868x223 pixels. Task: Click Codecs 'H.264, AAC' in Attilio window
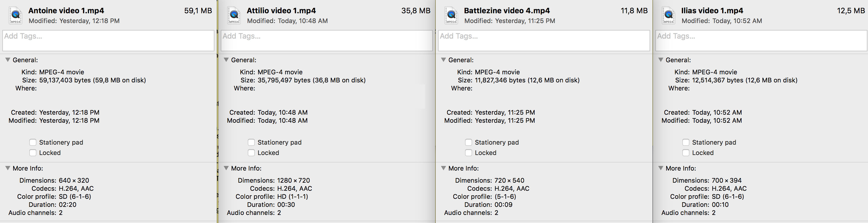click(x=295, y=189)
